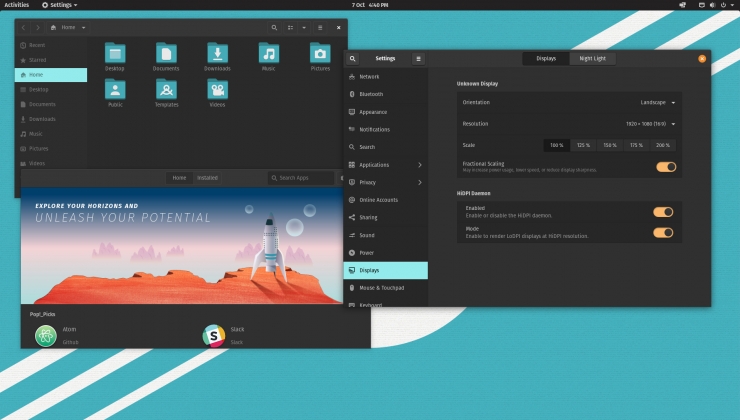The width and height of the screenshot is (740, 420).
Task: Open the Templates folder icon
Action: click(166, 91)
